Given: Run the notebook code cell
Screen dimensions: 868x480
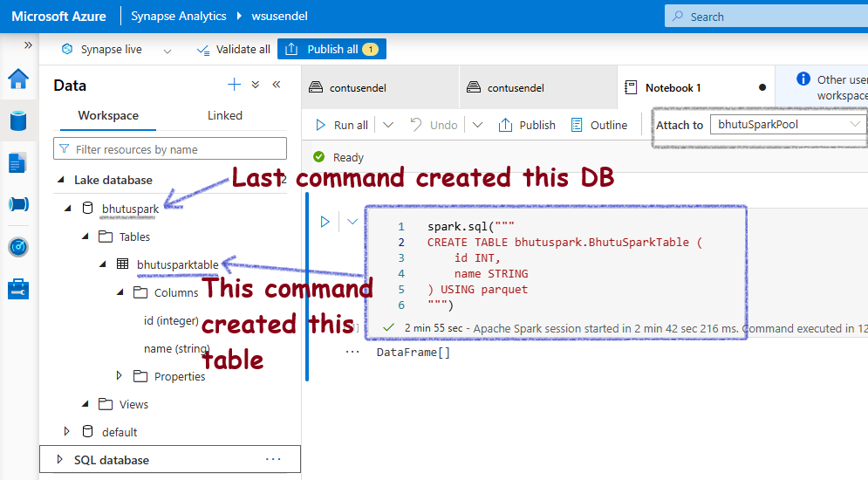Looking at the screenshot, I should tap(325, 222).
